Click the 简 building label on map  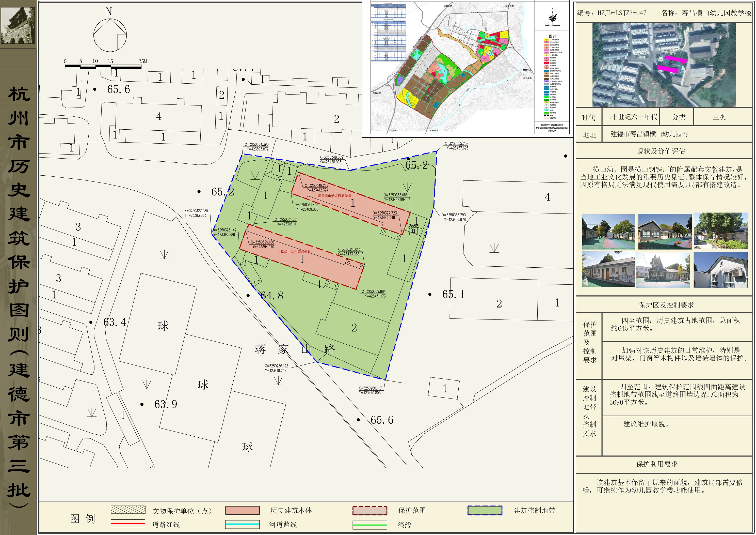click(x=413, y=230)
